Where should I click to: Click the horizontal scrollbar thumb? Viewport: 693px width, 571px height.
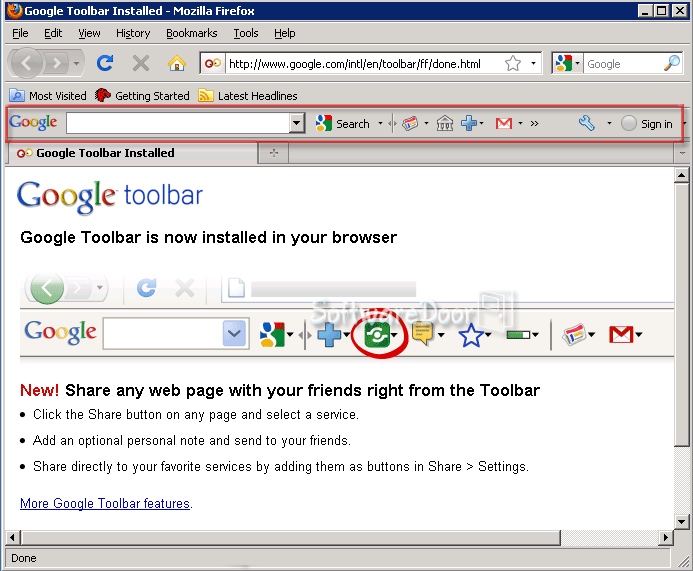click(291, 538)
